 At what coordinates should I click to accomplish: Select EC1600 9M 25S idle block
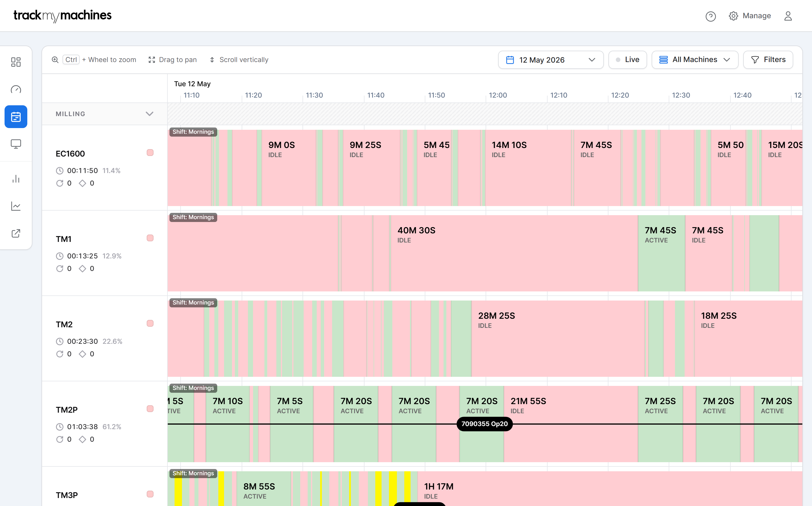(x=371, y=168)
